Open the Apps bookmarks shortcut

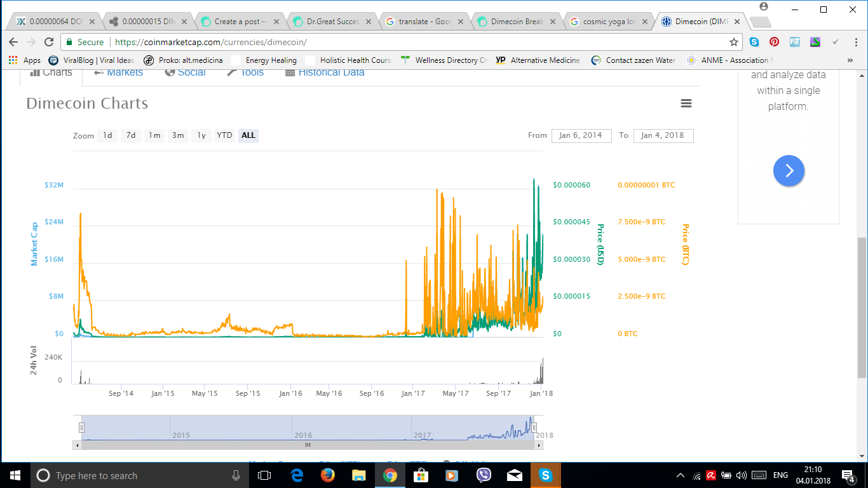tap(25, 60)
